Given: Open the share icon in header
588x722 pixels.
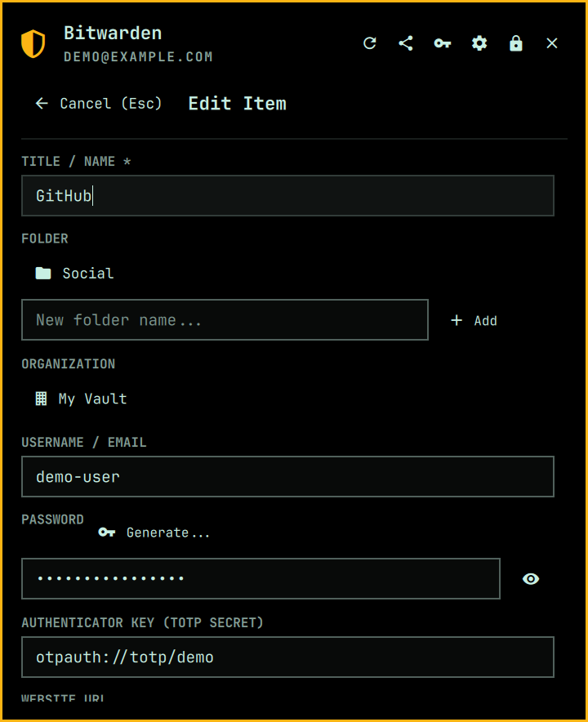Looking at the screenshot, I should pos(406,43).
